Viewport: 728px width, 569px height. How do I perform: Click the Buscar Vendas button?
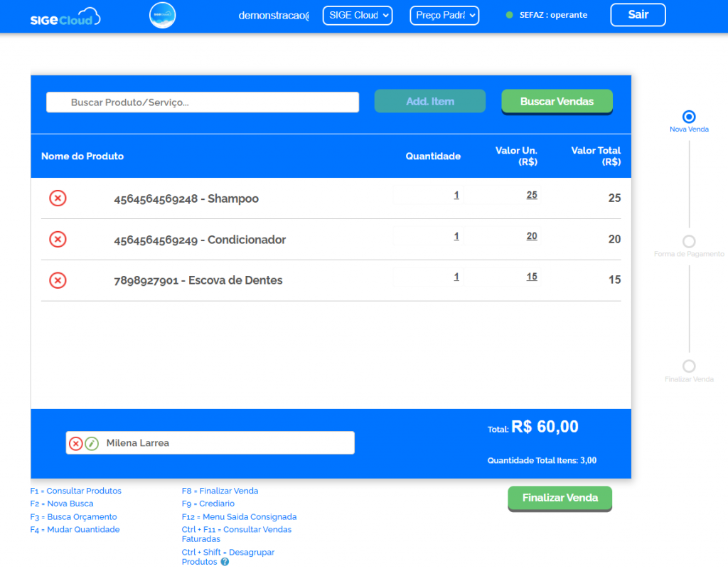coord(557,102)
